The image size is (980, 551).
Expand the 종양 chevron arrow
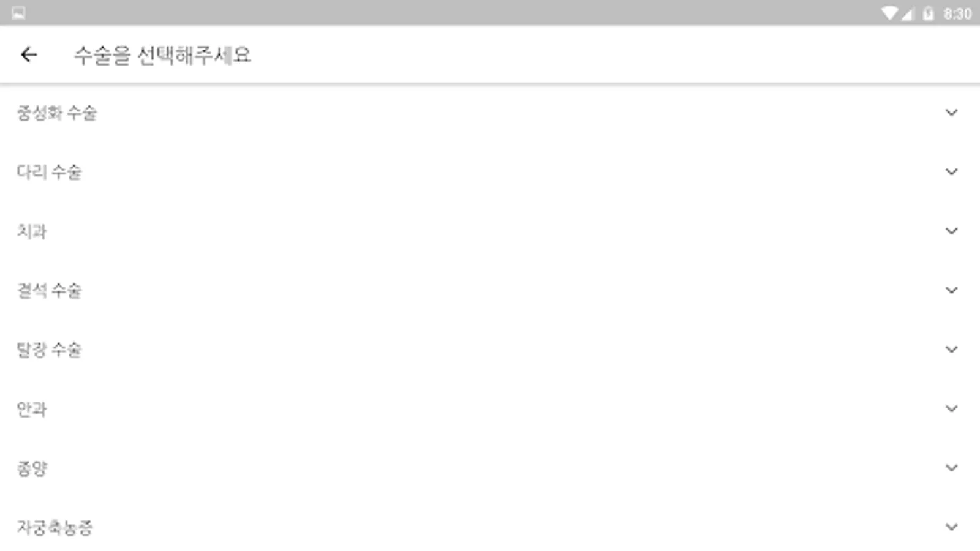[951, 468]
